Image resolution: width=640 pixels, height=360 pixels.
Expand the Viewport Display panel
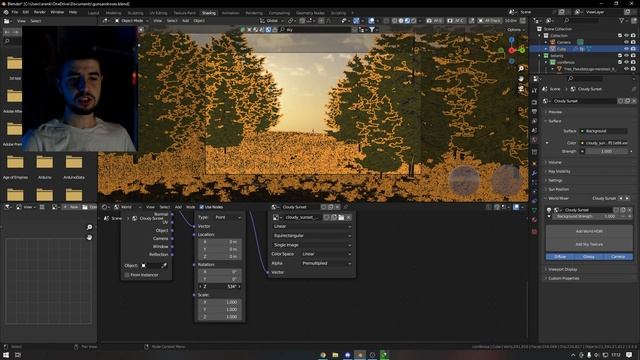pyautogui.click(x=562, y=269)
